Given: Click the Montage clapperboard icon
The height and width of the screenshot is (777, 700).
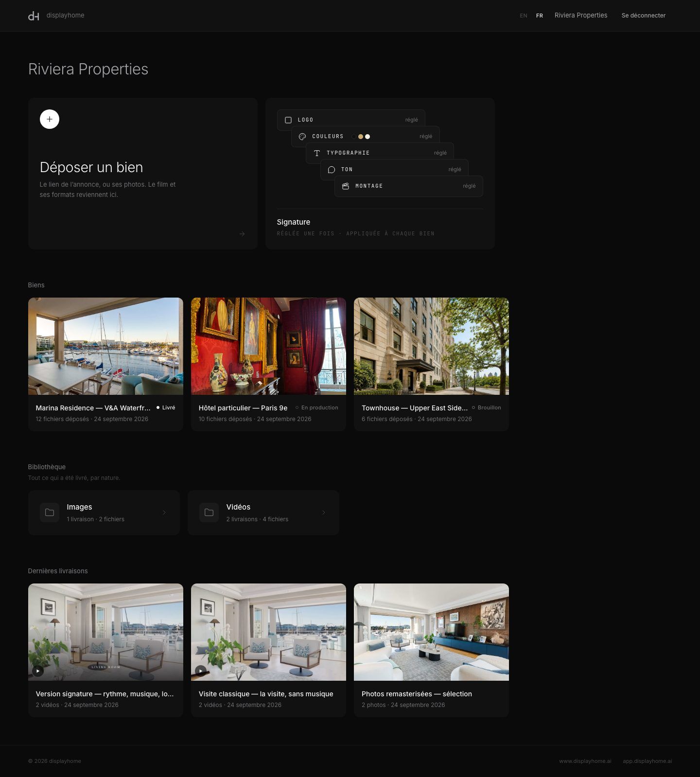Looking at the screenshot, I should pyautogui.click(x=346, y=186).
